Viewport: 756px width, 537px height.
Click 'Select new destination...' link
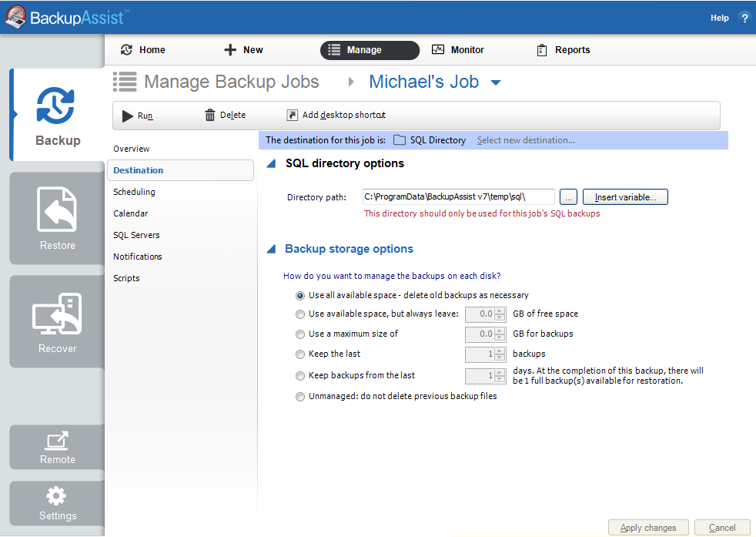coord(526,140)
